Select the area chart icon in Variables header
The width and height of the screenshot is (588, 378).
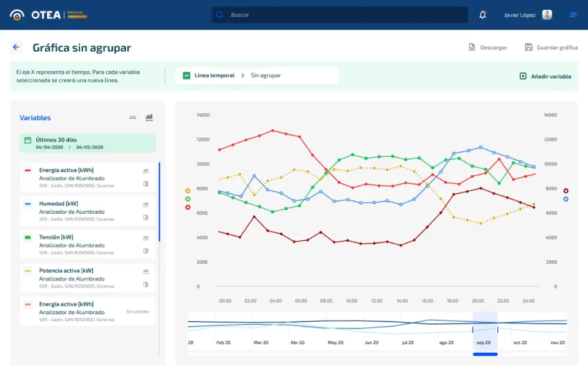[149, 117]
